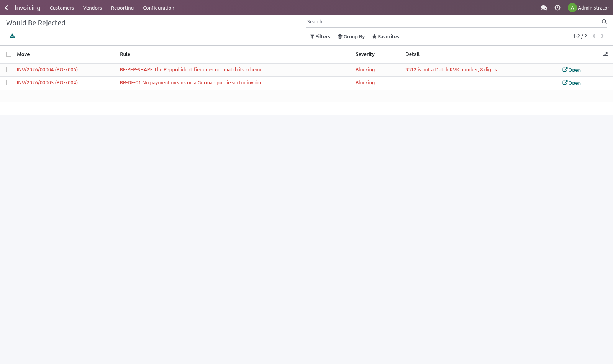The image size is (613, 364).
Task: Select checkbox for INV/2026/00005 row
Action: point(8,83)
